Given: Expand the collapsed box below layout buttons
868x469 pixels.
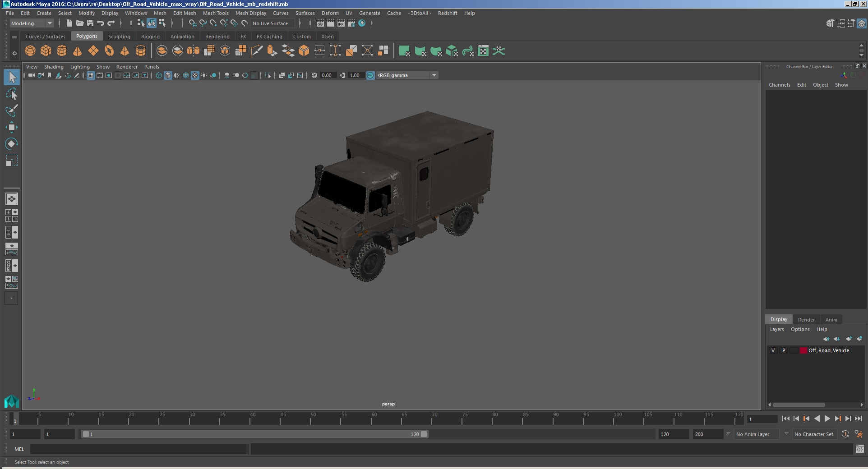Looking at the screenshot, I should 12,298.
